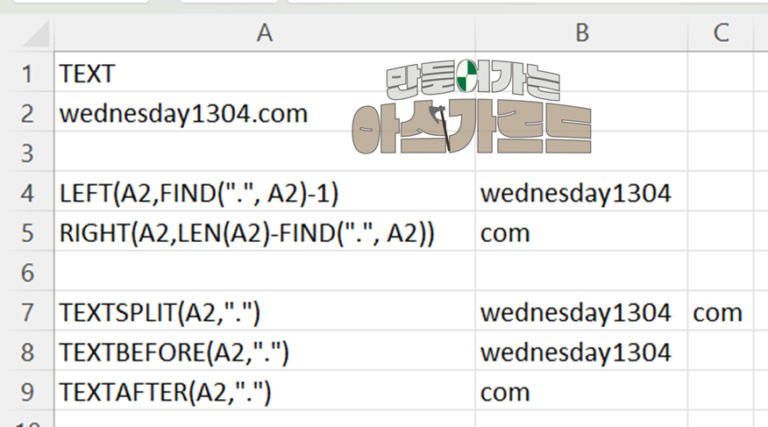Select row 3 header

(27, 153)
